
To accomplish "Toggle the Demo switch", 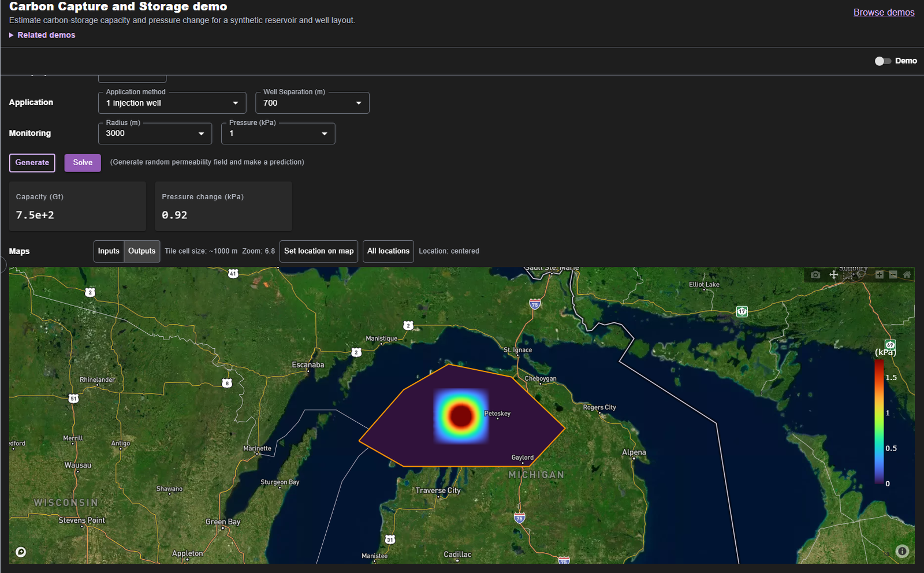I will (x=882, y=61).
